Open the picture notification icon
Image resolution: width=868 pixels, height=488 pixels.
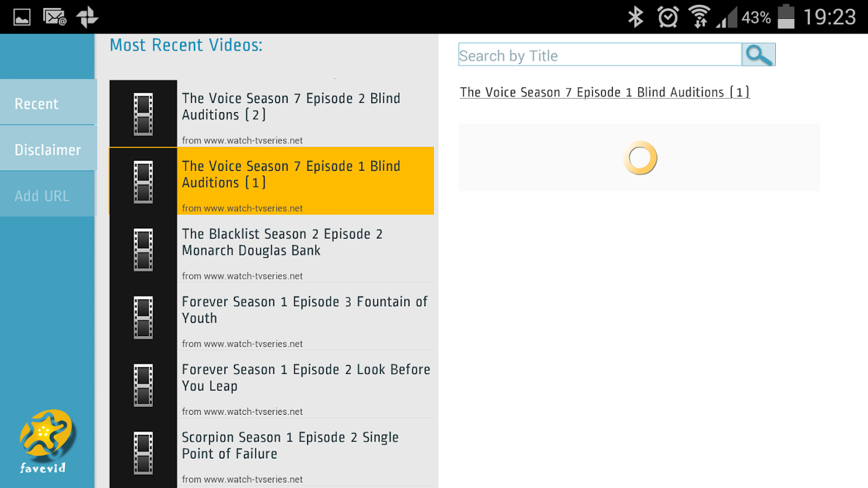[x=22, y=16]
